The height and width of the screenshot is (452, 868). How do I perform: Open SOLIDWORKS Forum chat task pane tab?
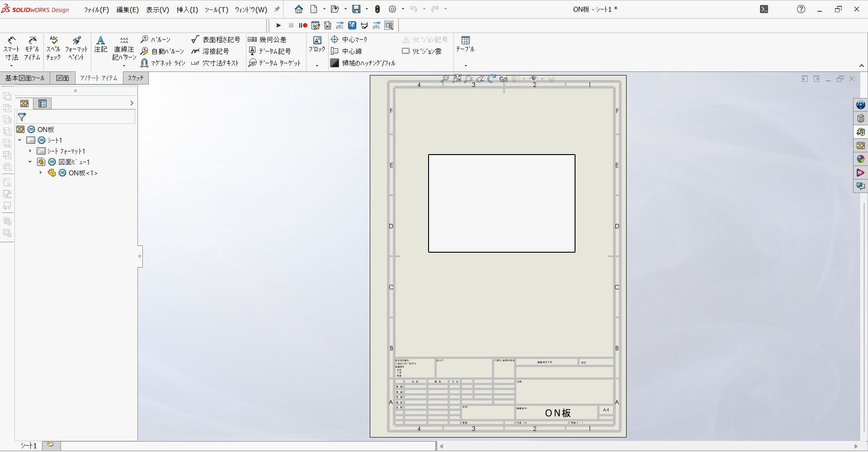(x=861, y=186)
